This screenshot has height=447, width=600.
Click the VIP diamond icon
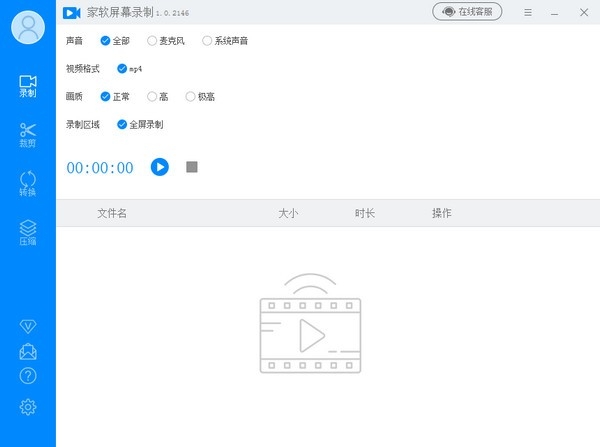[28, 327]
